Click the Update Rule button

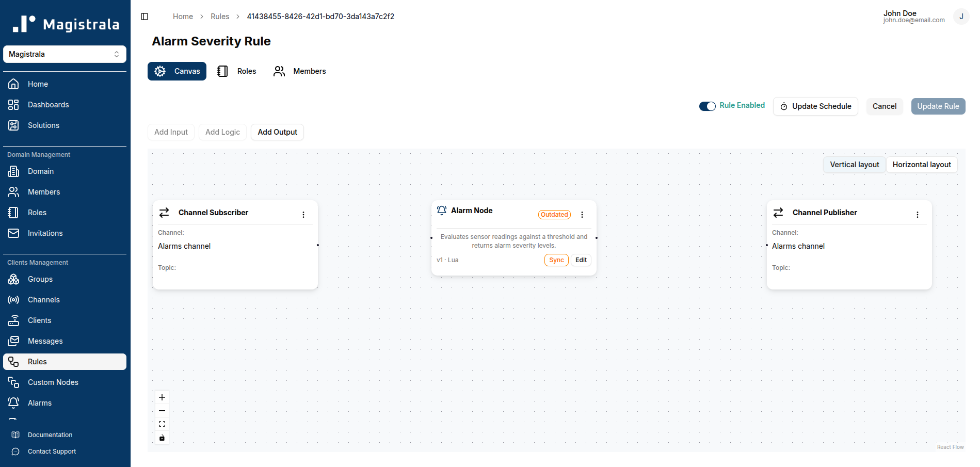pos(938,106)
